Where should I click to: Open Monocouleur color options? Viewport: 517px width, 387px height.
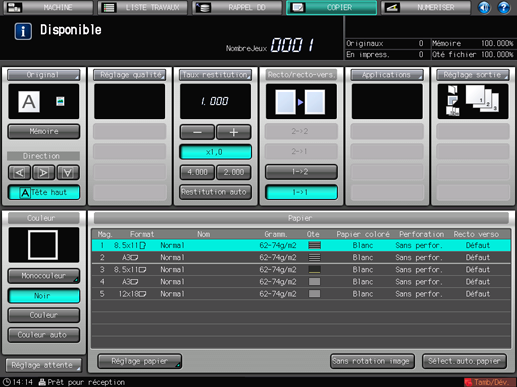click(x=44, y=276)
